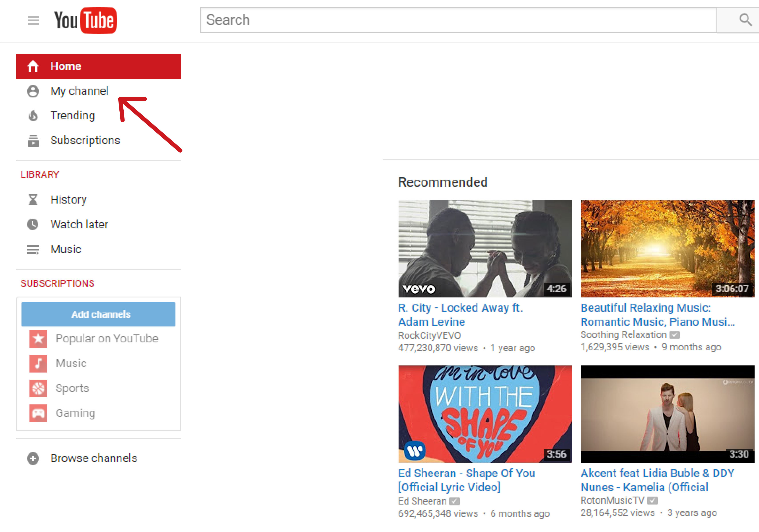Click the Subscriptions stack icon
This screenshot has width=759, height=532.
(33, 141)
